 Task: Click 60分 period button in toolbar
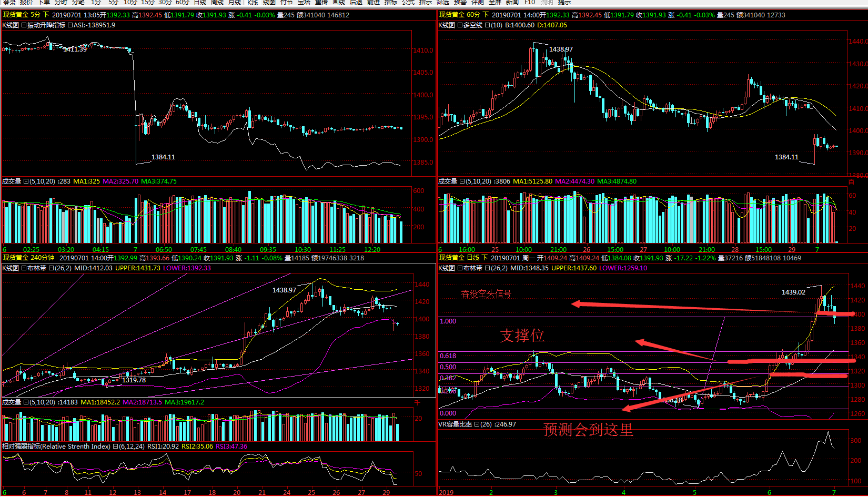[182, 2]
